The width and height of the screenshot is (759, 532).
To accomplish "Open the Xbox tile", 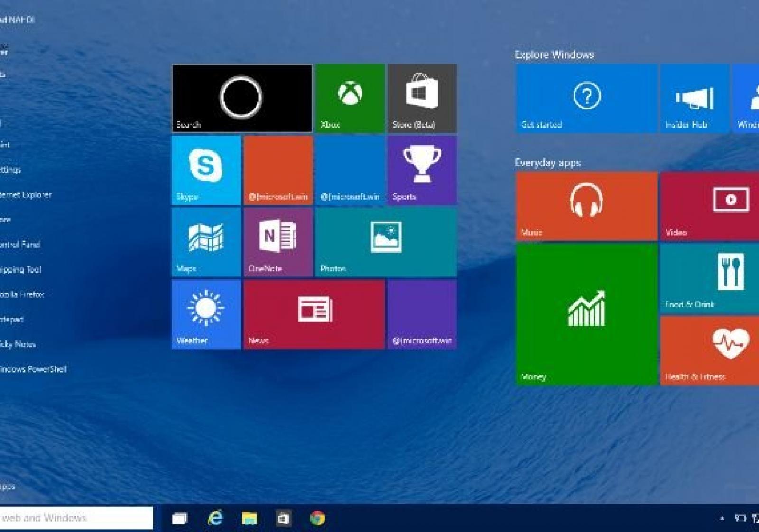I will pyautogui.click(x=350, y=98).
